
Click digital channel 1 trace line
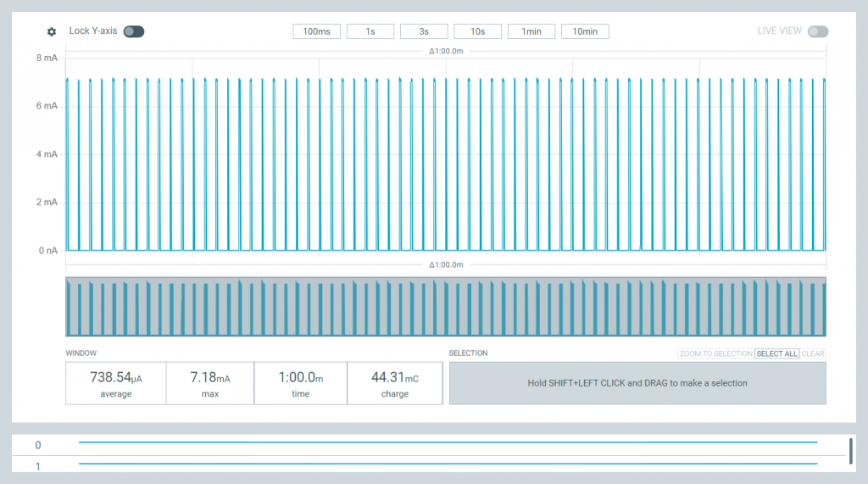pyautogui.click(x=448, y=464)
